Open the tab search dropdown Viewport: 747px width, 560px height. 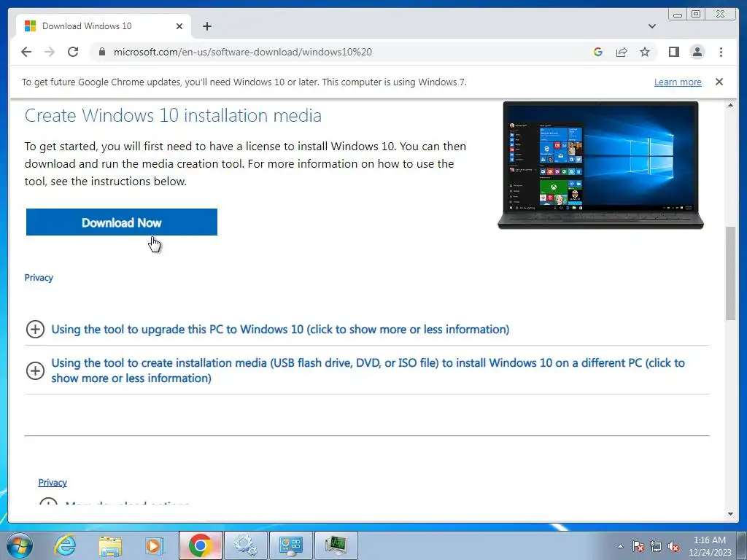click(652, 26)
